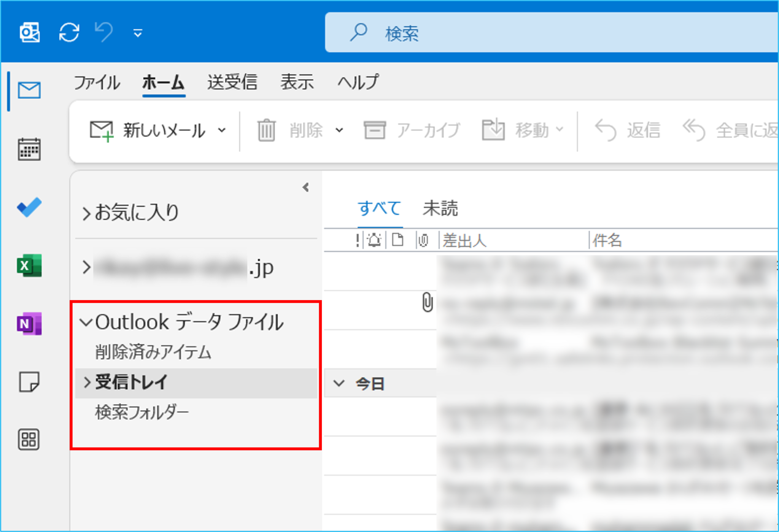This screenshot has width=779, height=532.
Task: Click the Undo arrow icon
Action: [x=104, y=32]
